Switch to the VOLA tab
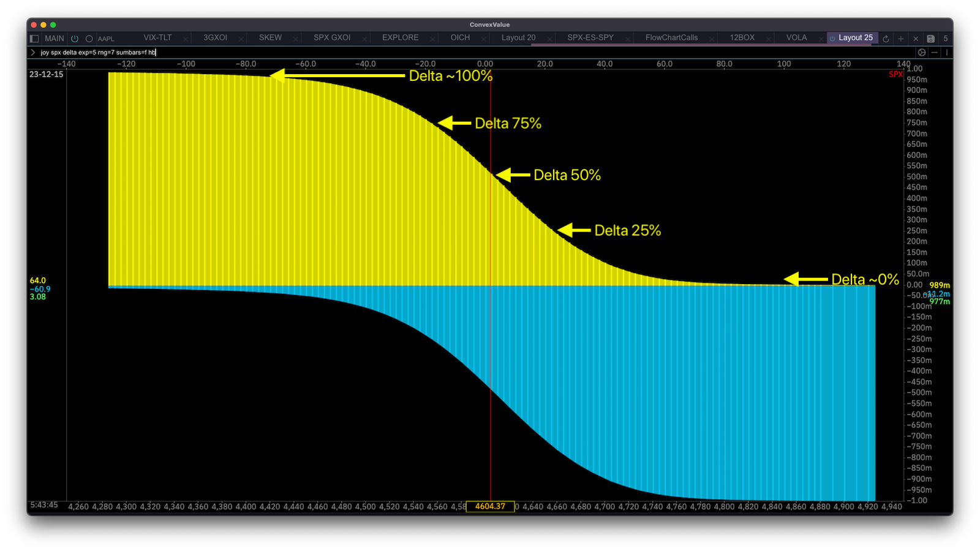The width and height of the screenshot is (980, 551). click(796, 37)
